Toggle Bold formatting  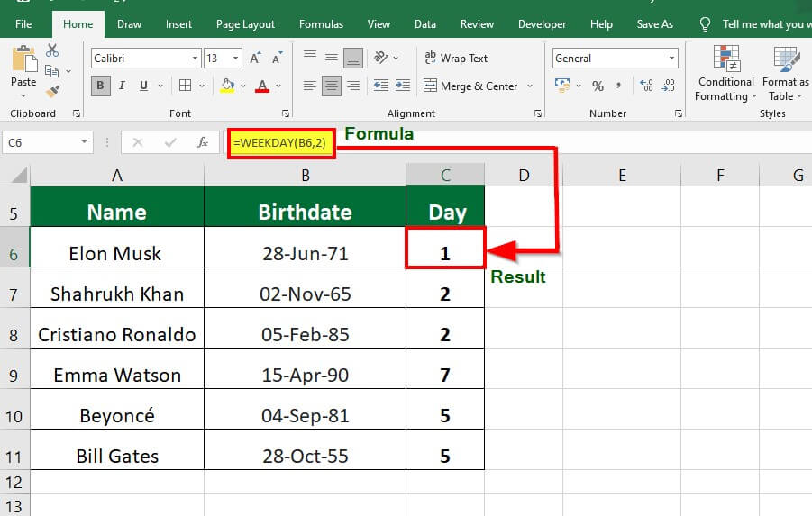click(x=100, y=86)
